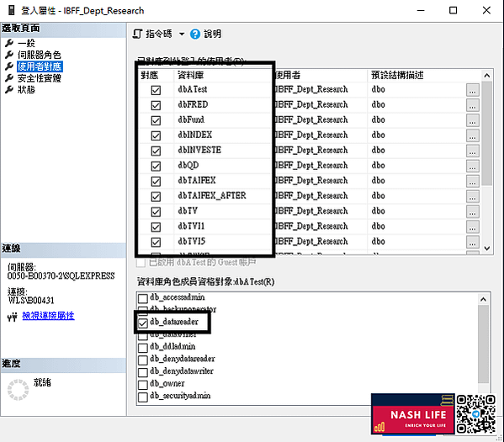Click the database list scrollbar thumb
Viewport: 504px width, 442px height.
click(x=486, y=134)
